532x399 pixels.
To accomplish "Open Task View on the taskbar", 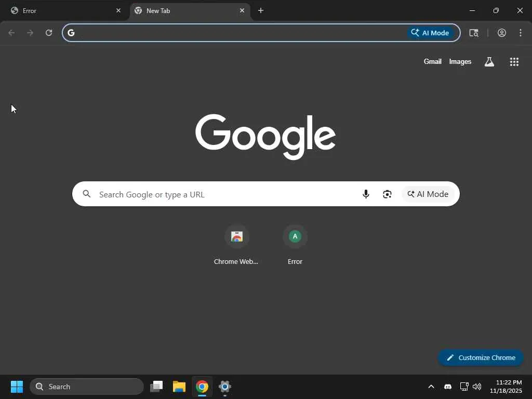I will 156,387.
